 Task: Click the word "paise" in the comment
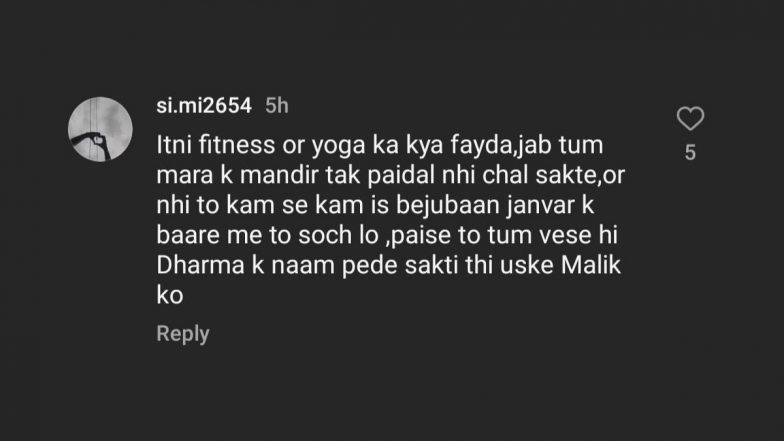pos(418,236)
